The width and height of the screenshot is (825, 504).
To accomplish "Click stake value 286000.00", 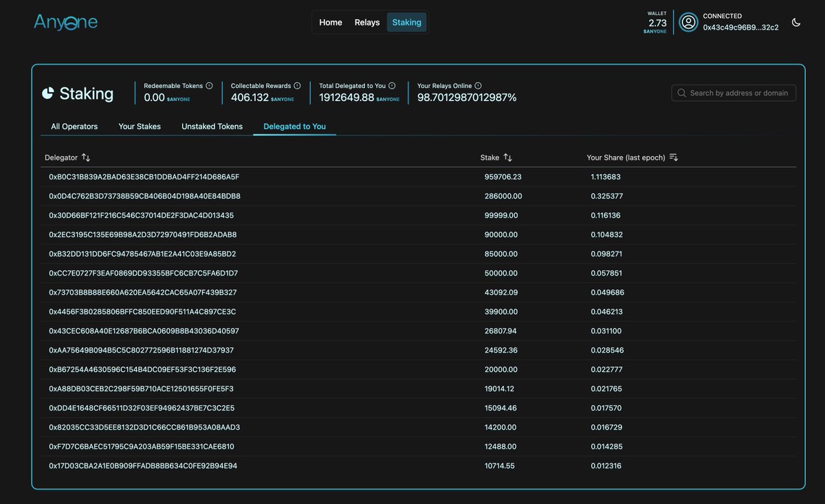I will point(503,196).
